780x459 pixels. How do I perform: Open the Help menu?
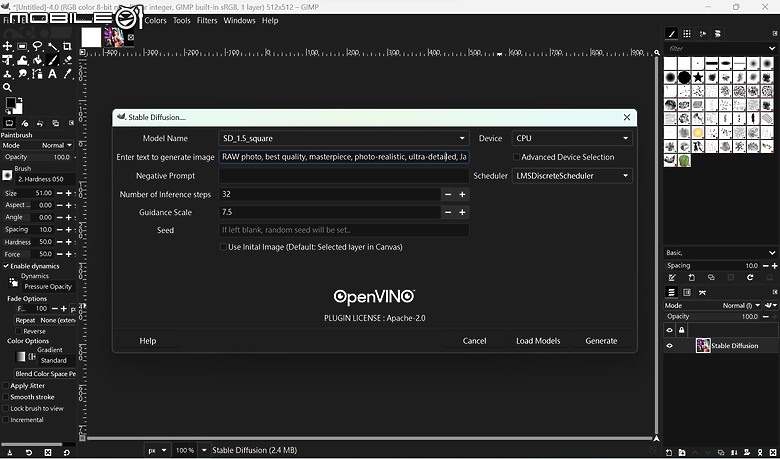click(x=270, y=20)
